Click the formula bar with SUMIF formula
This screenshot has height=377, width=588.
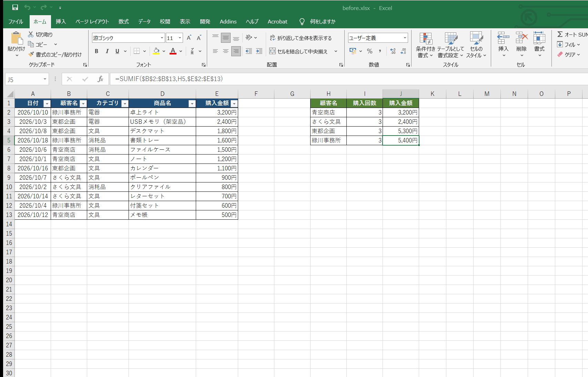pyautogui.click(x=348, y=79)
